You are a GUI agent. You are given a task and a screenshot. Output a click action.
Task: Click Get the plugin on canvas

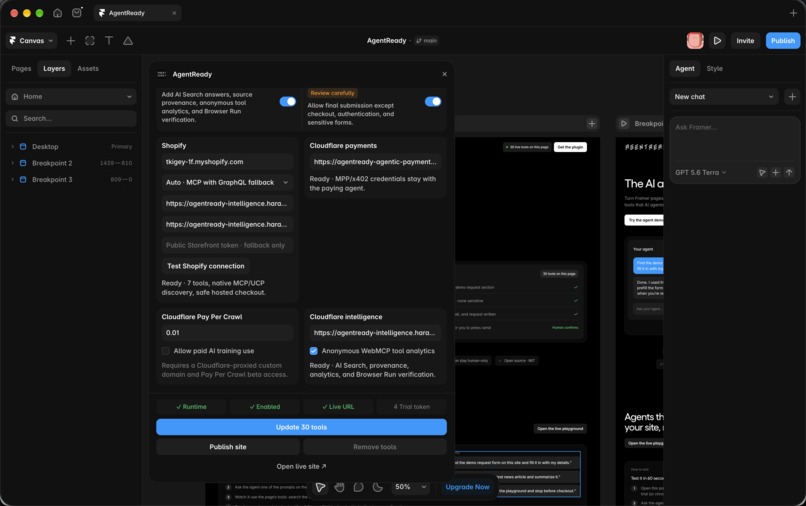[x=570, y=147]
